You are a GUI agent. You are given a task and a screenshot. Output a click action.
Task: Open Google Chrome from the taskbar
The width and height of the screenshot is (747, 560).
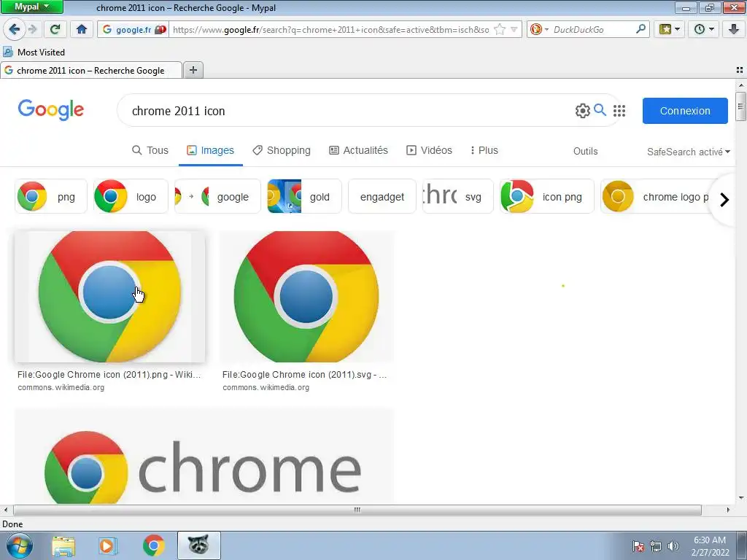click(153, 545)
